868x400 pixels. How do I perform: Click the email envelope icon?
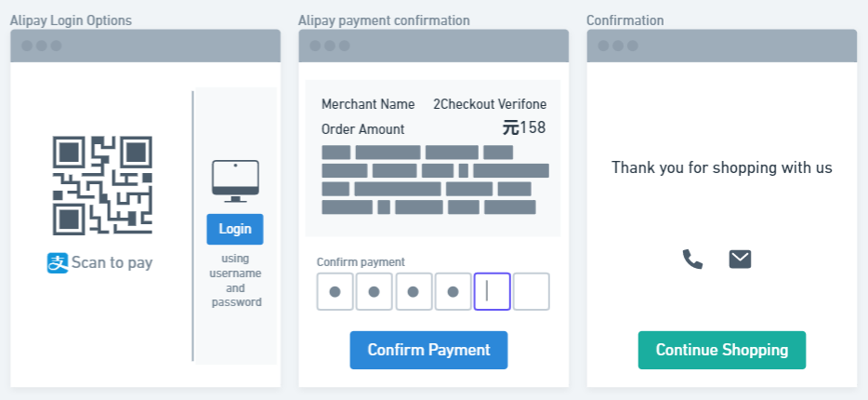(740, 259)
